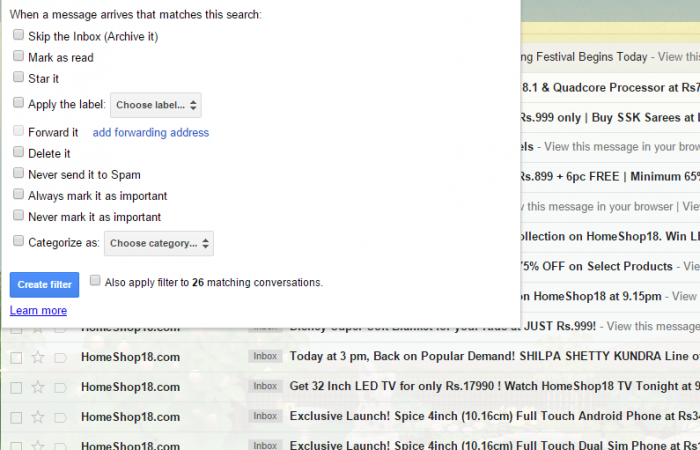Click Inbox label on 32 Inch LED TV email
The width and height of the screenshot is (700, 450).
(265, 386)
